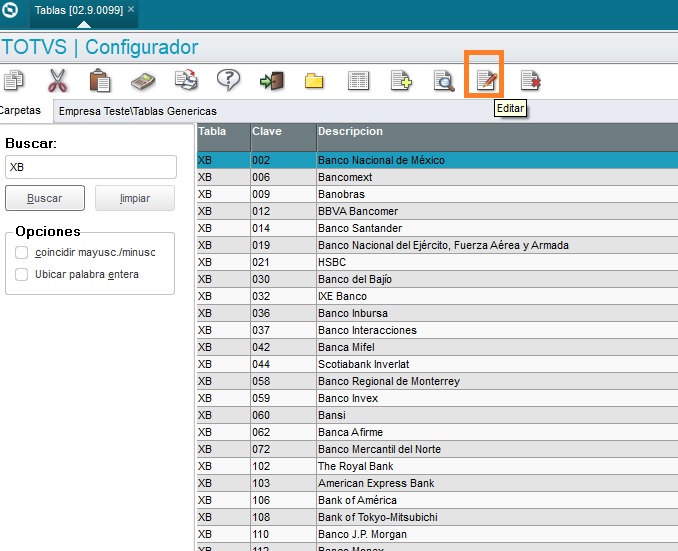Screen dimensions: 678x551
Task: Select the BBVA Bancomer row
Action: [438, 211]
